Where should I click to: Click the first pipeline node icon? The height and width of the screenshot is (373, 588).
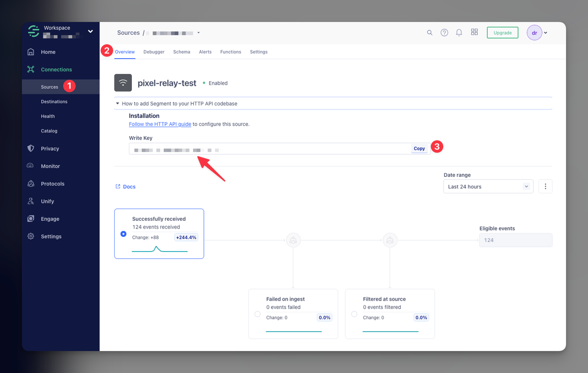(293, 240)
